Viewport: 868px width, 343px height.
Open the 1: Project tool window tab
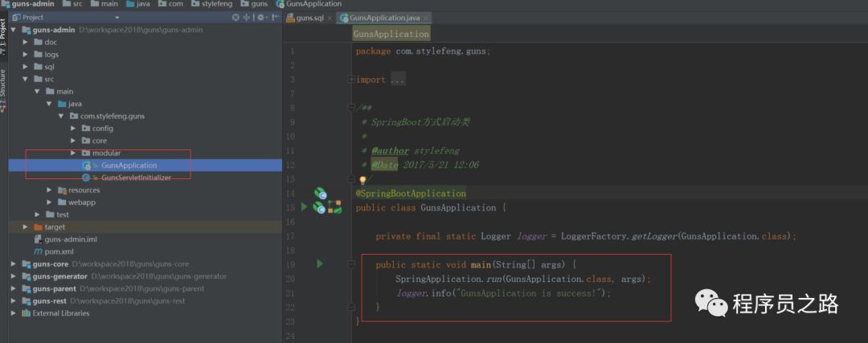coord(2,37)
